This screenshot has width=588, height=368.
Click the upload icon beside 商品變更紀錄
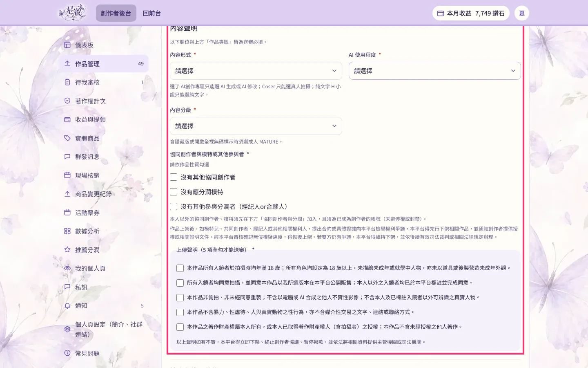coord(67,194)
